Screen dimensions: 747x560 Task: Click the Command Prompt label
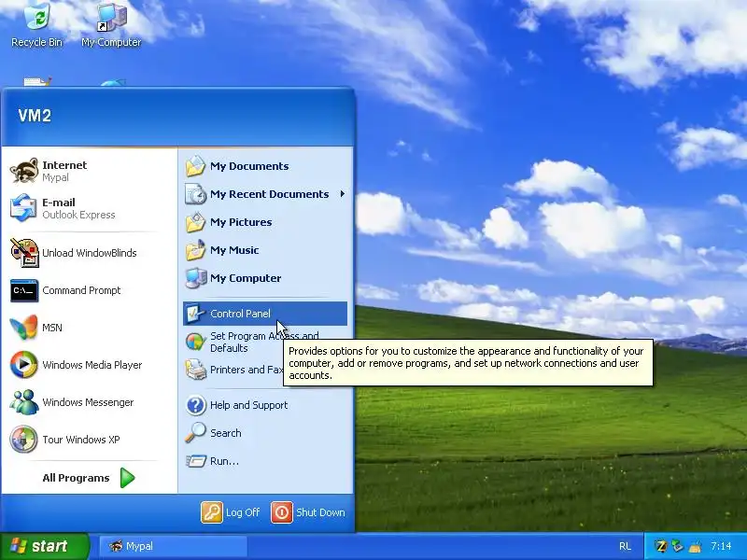coord(81,290)
